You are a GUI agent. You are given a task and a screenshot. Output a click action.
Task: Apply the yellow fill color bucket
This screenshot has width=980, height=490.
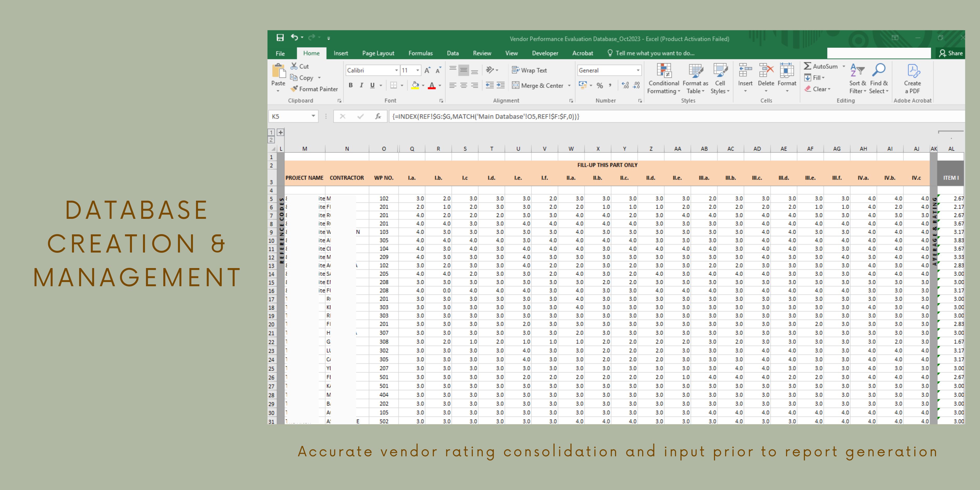(x=415, y=86)
